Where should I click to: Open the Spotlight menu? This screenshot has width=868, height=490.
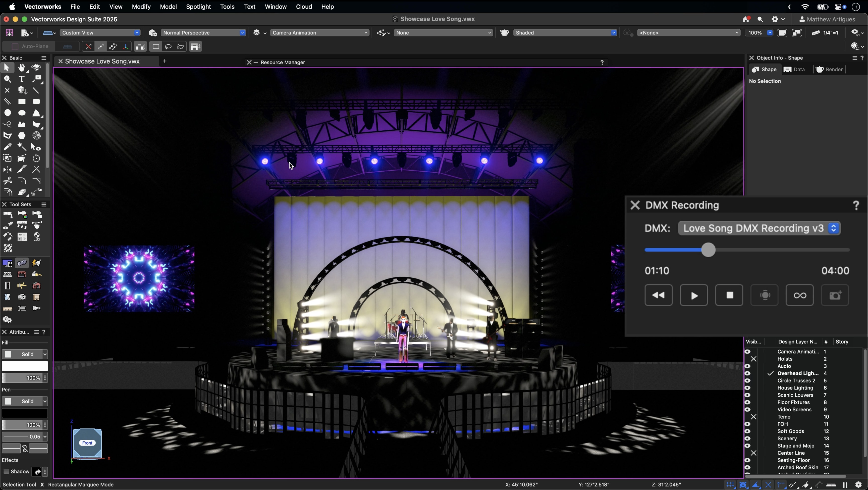[x=198, y=7]
